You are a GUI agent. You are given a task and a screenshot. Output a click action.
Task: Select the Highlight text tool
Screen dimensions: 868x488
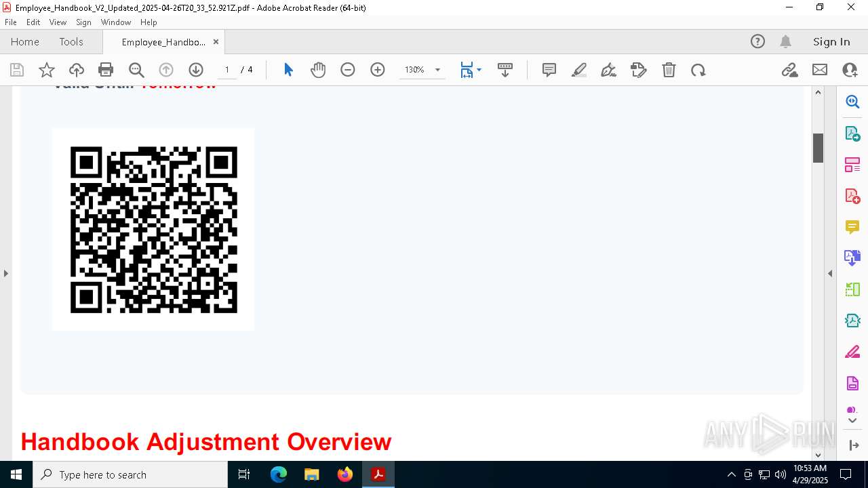(579, 70)
